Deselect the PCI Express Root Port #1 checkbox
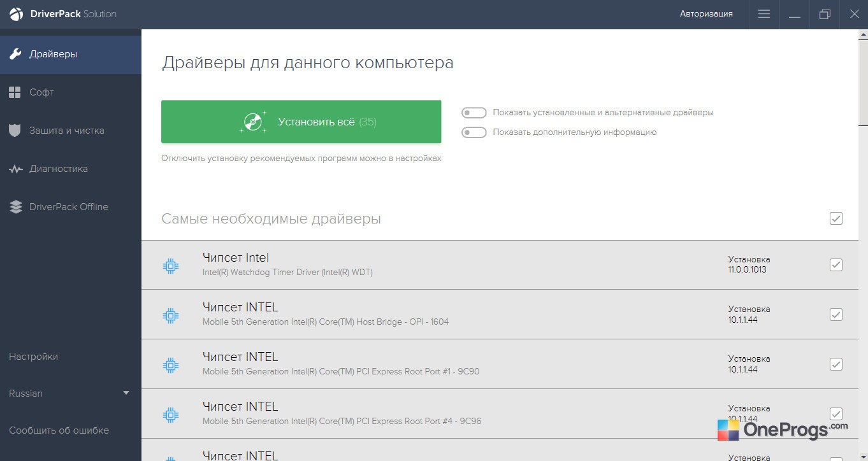The height and width of the screenshot is (461, 868). pos(836,364)
